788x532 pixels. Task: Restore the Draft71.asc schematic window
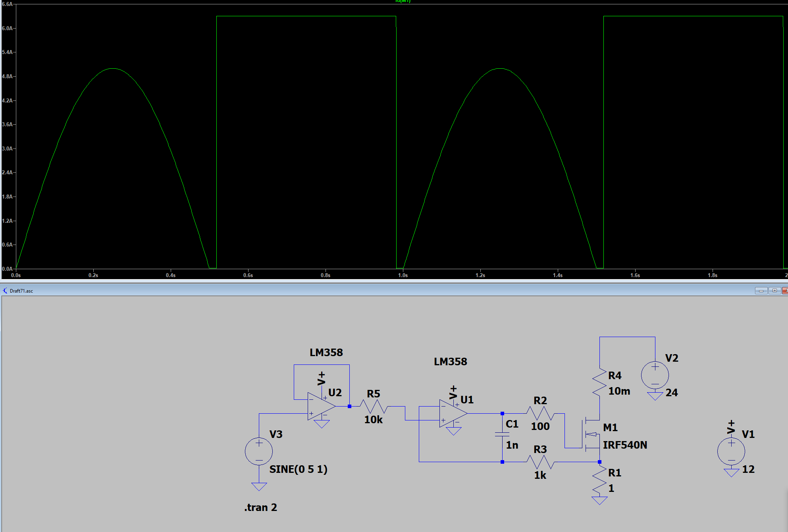pyautogui.click(x=774, y=291)
